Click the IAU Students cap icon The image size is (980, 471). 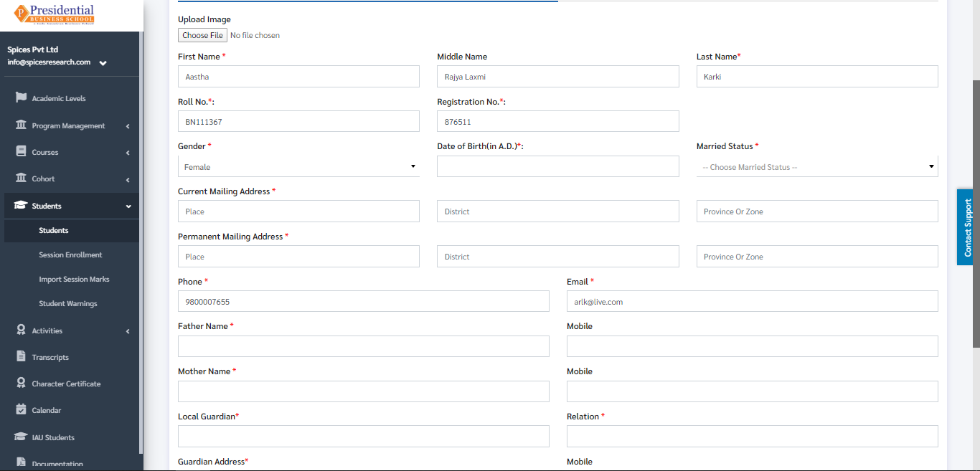click(x=21, y=437)
